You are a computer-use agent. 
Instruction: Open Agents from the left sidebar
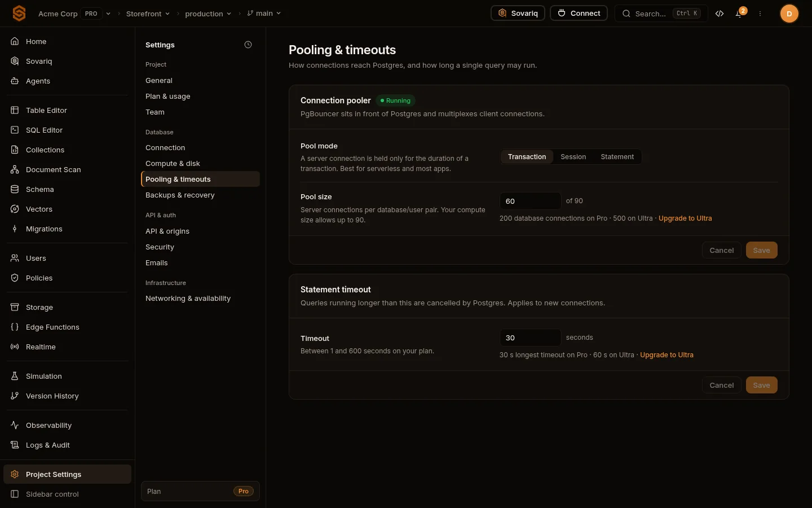point(68,81)
